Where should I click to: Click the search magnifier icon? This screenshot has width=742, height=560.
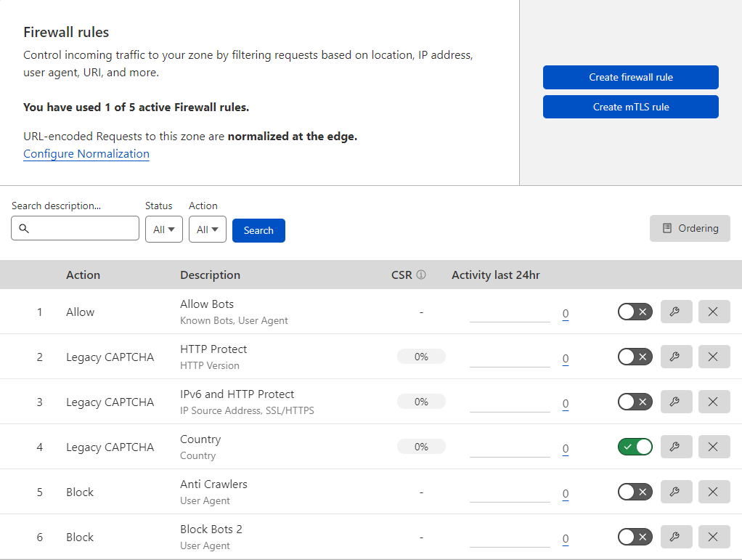click(x=24, y=229)
